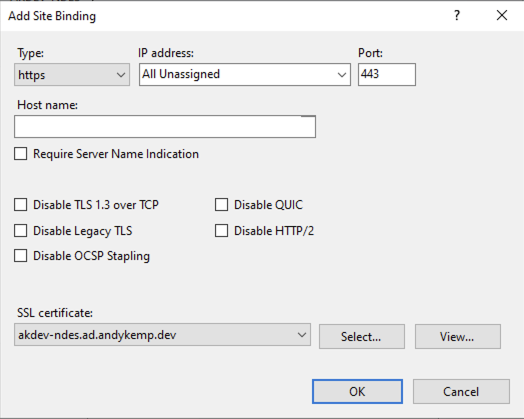Click the SSL certificate label text
The image size is (524, 419).
55,313
